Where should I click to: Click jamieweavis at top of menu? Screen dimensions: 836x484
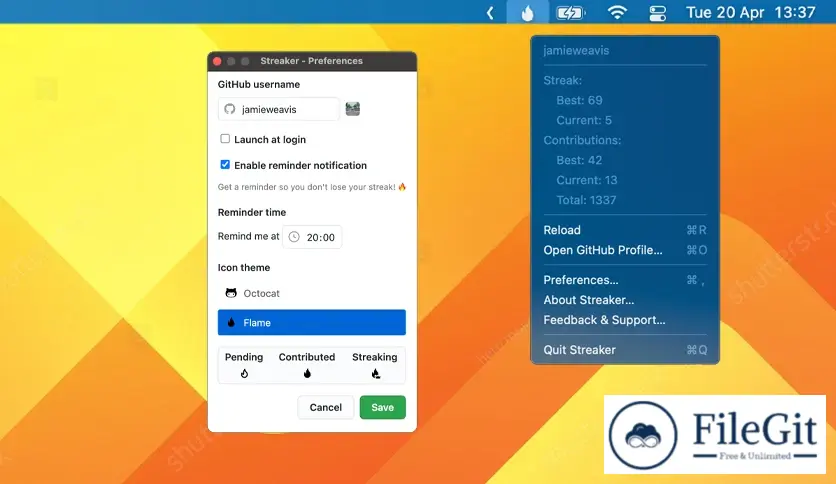pyautogui.click(x=576, y=50)
